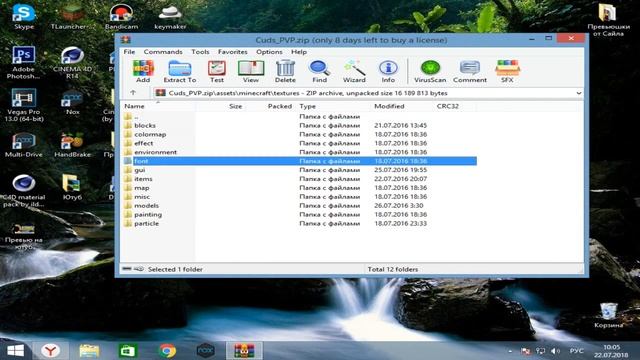This screenshot has width=640, height=360.
Task: Select the environment folder
Action: pyautogui.click(x=300, y=152)
